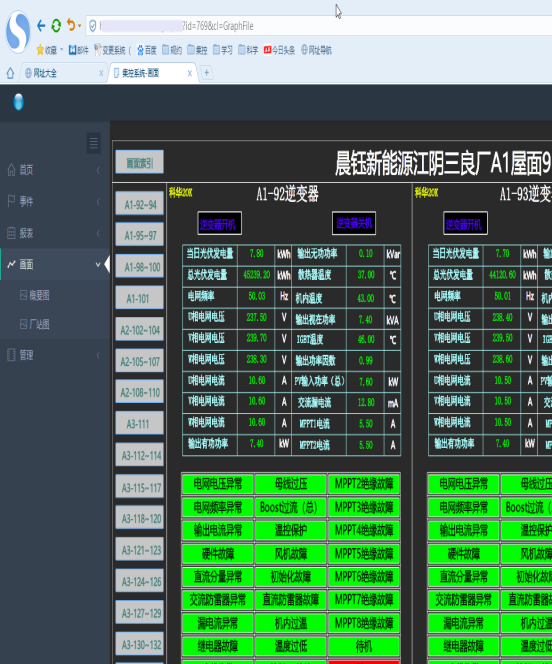Expand chevron next to 管理
The height and width of the screenshot is (664, 552).
98,355
